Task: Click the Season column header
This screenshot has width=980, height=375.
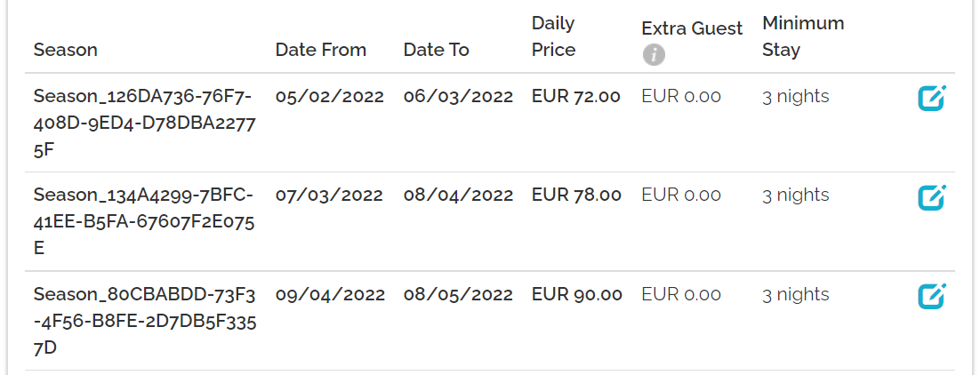Action: [x=66, y=50]
